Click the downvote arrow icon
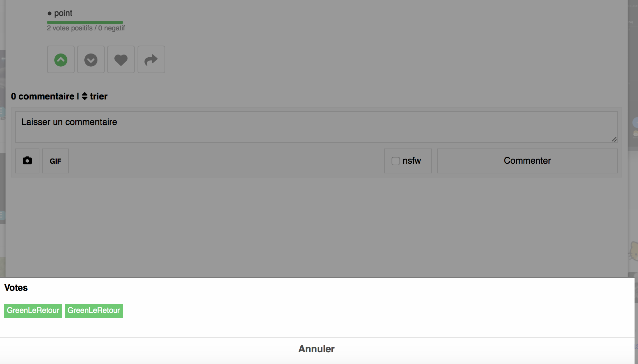Screen dimensions: 638x364 (91, 60)
